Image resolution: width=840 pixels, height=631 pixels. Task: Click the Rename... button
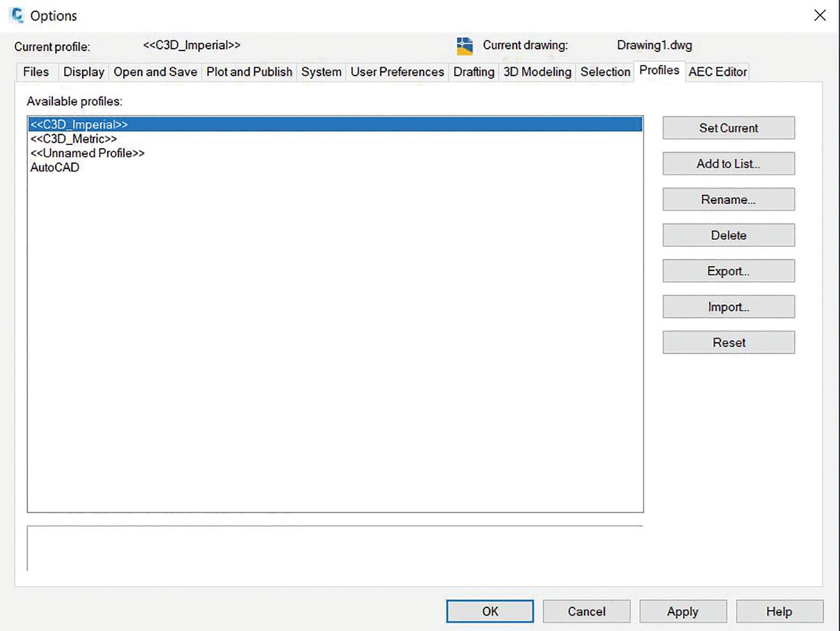[728, 200]
